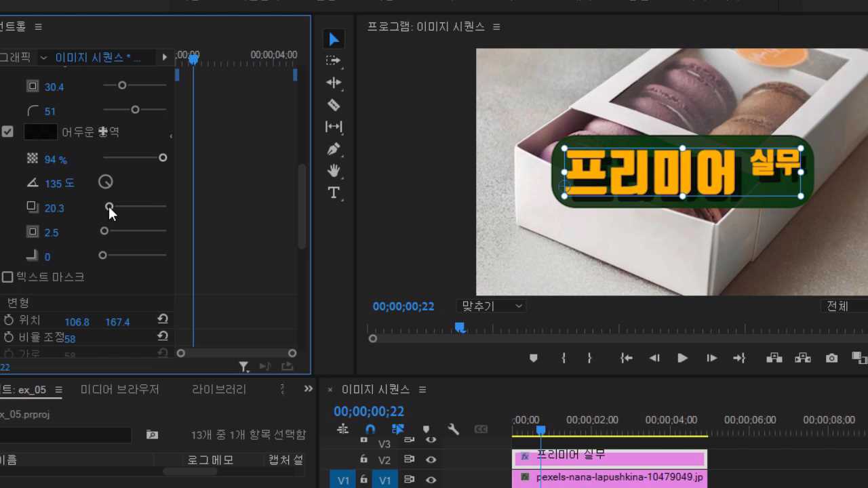Reset the 비율 조정 parameter
The height and width of the screenshot is (488, 868).
[163, 336]
